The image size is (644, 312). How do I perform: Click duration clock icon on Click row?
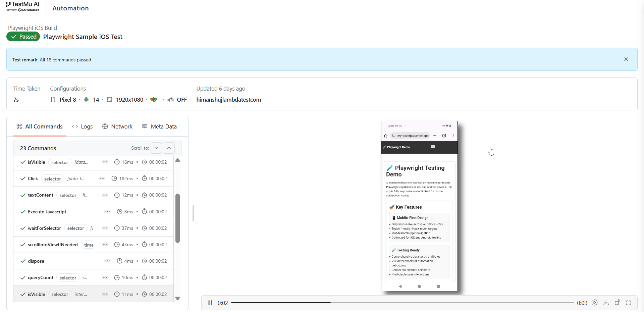(x=114, y=178)
